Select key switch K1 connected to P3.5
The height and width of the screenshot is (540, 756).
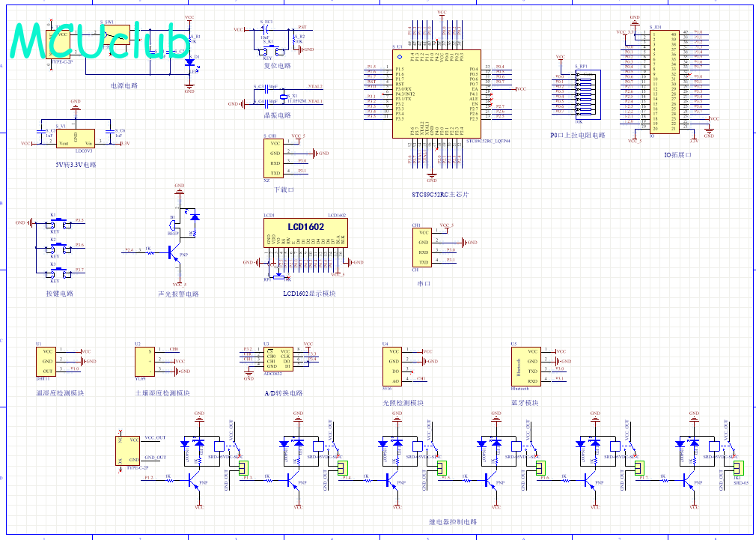tap(55, 223)
